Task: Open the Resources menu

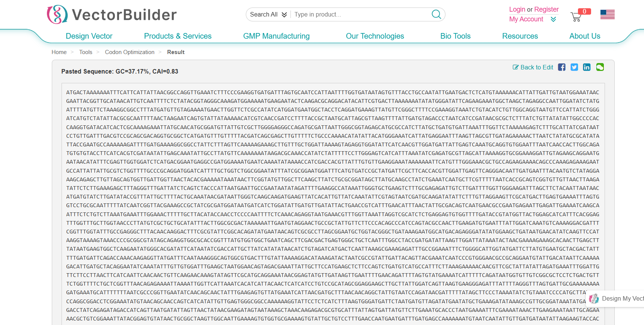Action: click(520, 36)
